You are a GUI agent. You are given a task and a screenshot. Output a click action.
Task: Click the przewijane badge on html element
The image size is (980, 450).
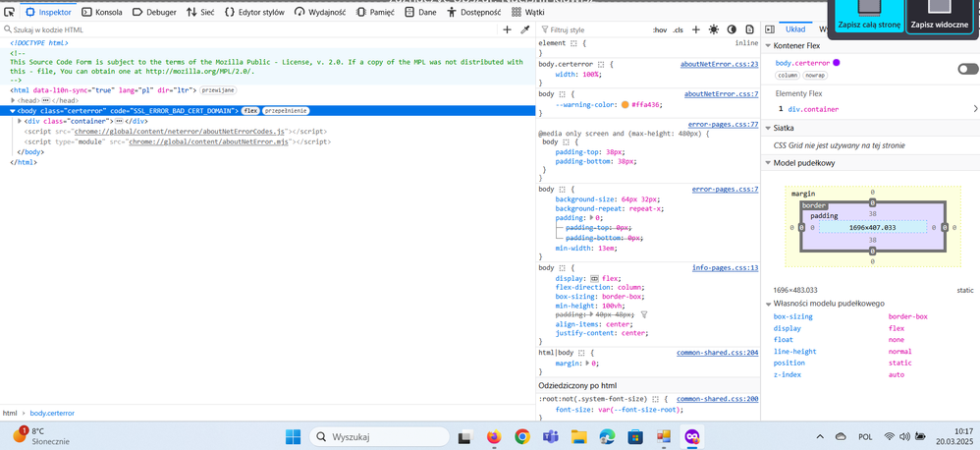[218, 90]
